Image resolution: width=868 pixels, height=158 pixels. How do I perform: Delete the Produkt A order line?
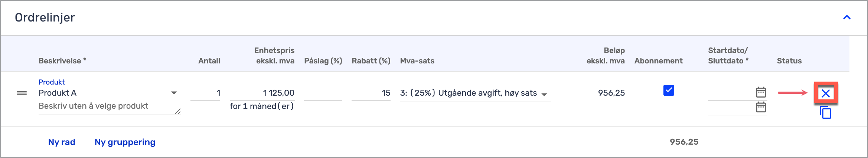click(x=825, y=93)
